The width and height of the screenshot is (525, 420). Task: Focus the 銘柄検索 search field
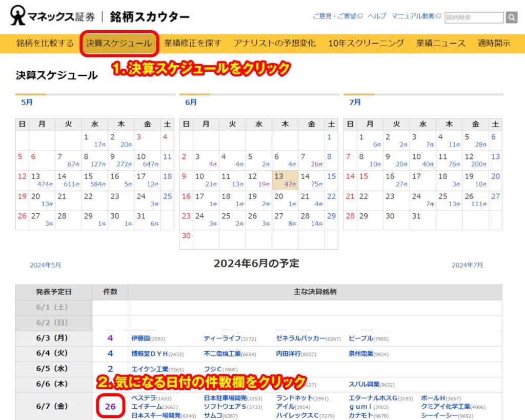pos(474,17)
